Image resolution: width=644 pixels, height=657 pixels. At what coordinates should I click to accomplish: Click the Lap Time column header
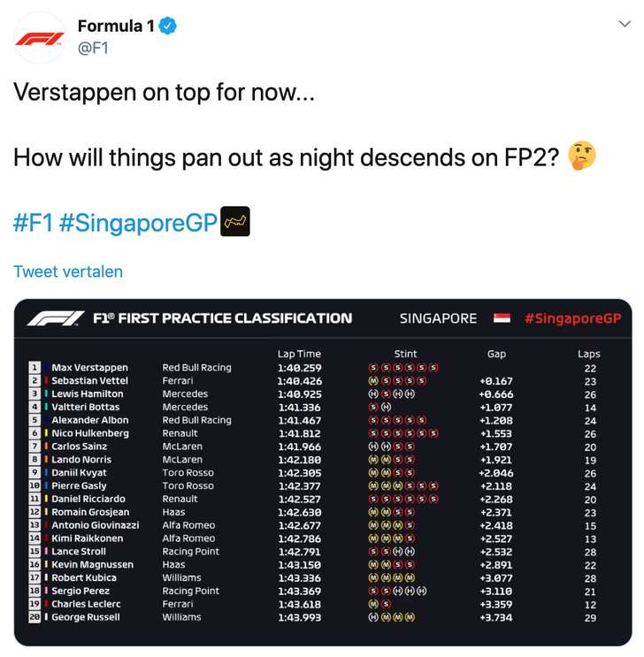(x=299, y=354)
